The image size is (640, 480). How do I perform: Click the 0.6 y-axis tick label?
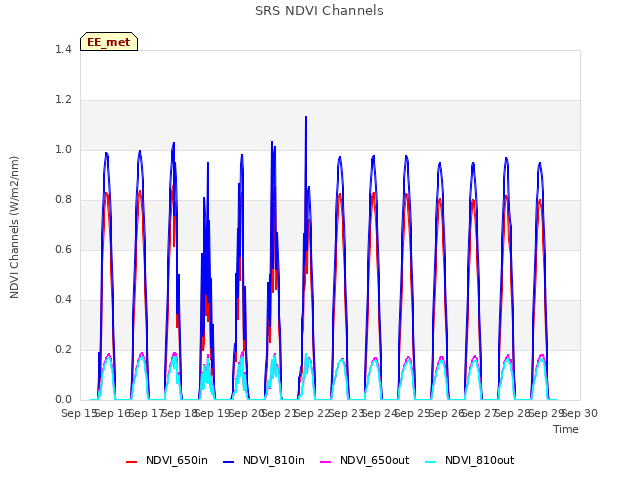(x=63, y=250)
